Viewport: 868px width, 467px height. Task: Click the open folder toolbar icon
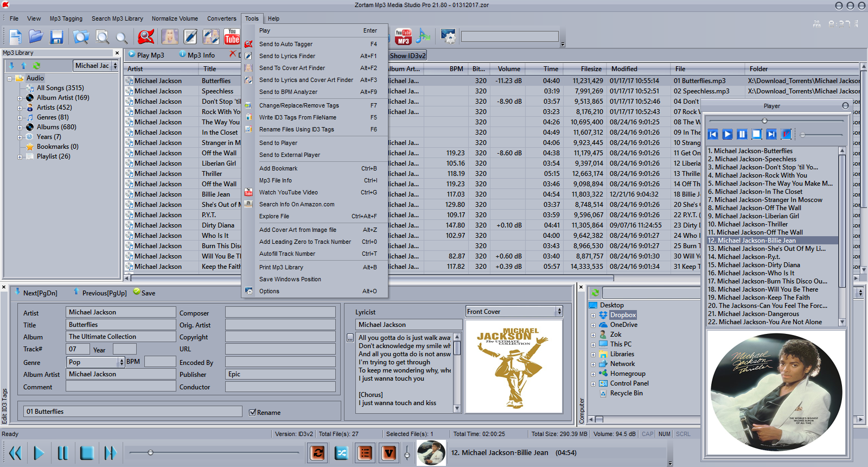(x=36, y=36)
